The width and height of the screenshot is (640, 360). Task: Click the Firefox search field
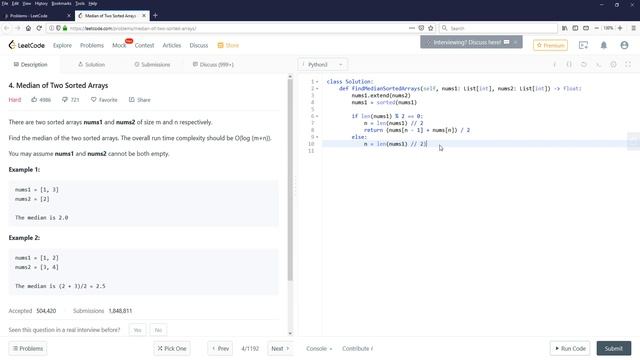(498, 28)
